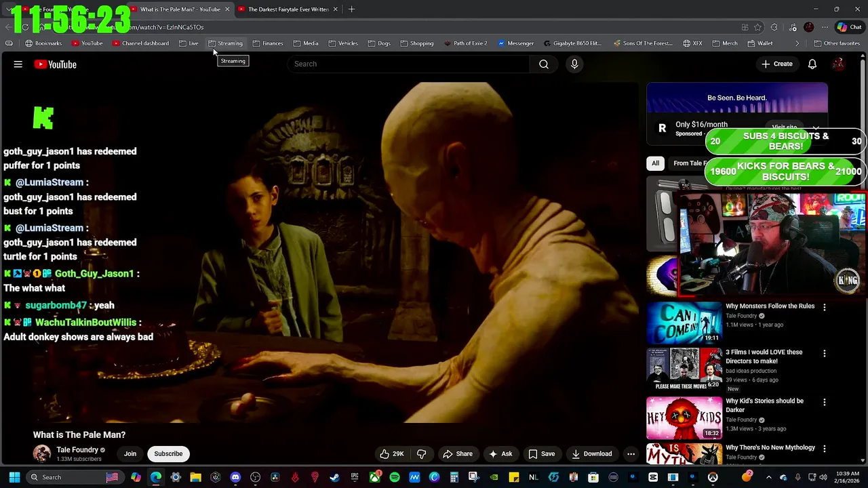The image size is (868, 488).
Task: Open YouTube notifications bell
Action: pos(812,64)
